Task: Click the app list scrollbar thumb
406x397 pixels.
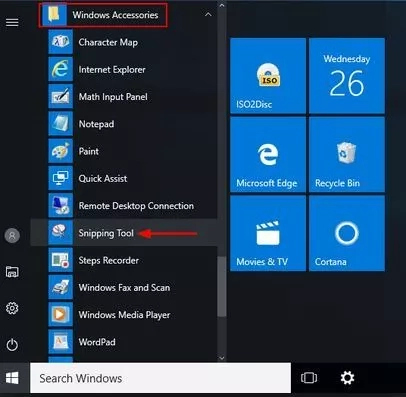Action: point(222,286)
